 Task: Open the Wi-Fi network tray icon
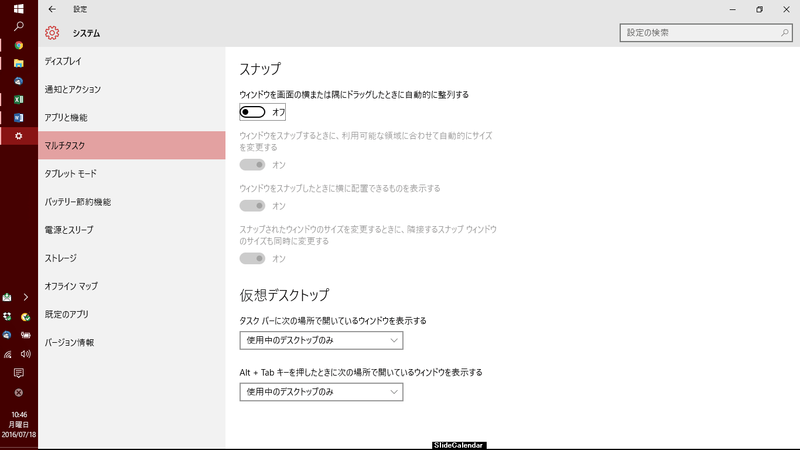pos(8,354)
